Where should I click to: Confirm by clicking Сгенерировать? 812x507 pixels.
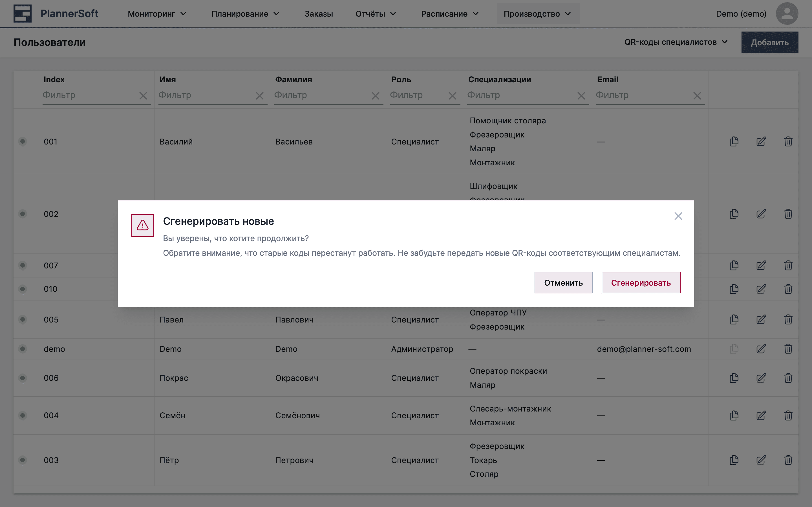641,283
